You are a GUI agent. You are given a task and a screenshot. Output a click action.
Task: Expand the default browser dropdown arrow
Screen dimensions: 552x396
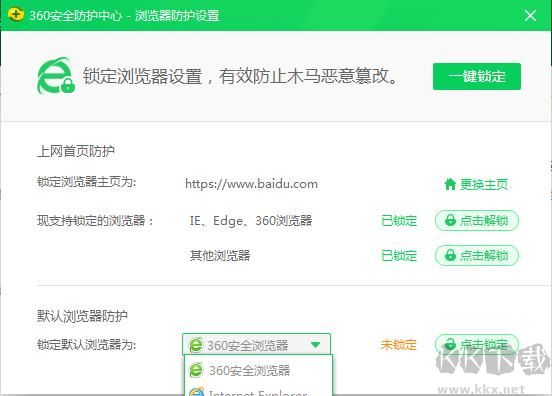[x=315, y=345]
